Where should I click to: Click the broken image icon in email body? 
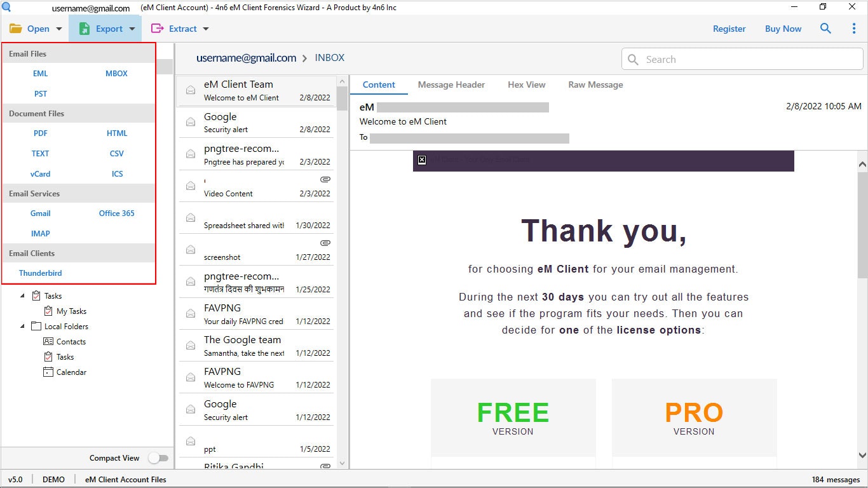[x=422, y=159]
